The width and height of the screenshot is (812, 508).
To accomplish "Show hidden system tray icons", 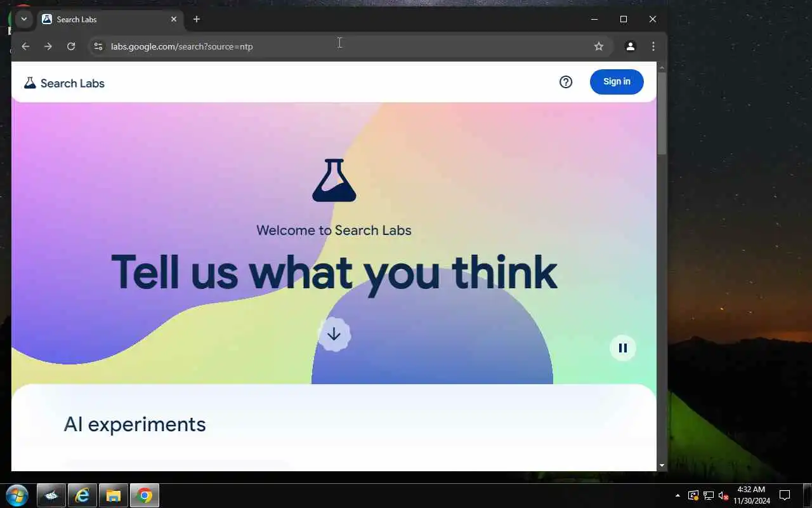I will 678,495.
